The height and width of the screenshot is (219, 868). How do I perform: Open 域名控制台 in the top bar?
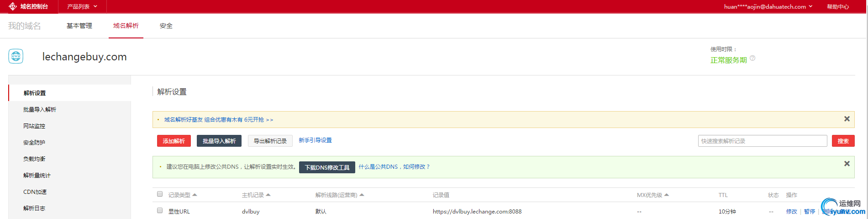click(34, 6)
